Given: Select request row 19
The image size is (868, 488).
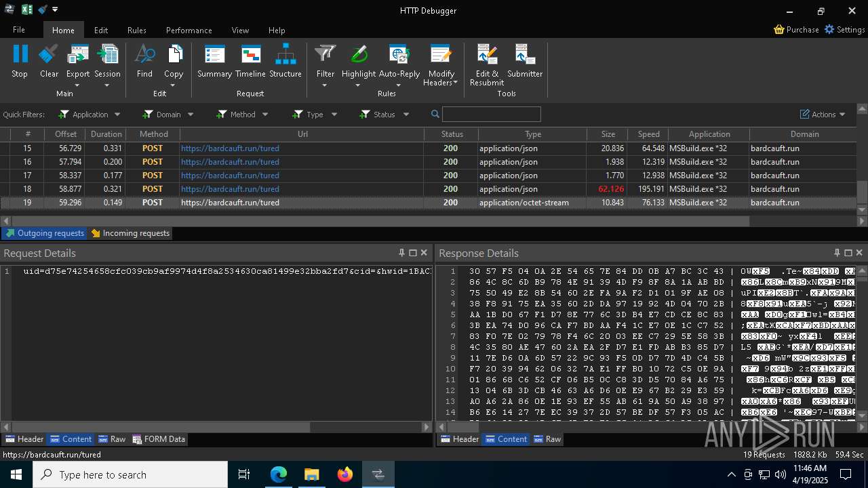Looking at the screenshot, I should (429, 203).
